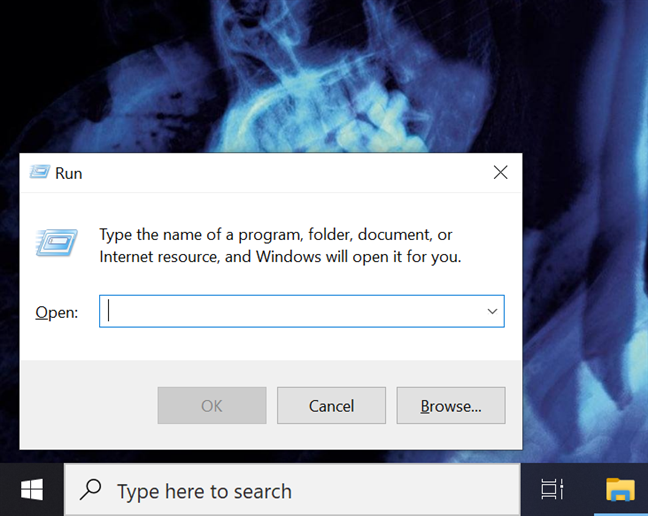
Task: Click the grayed-out OK button
Action: coord(212,405)
